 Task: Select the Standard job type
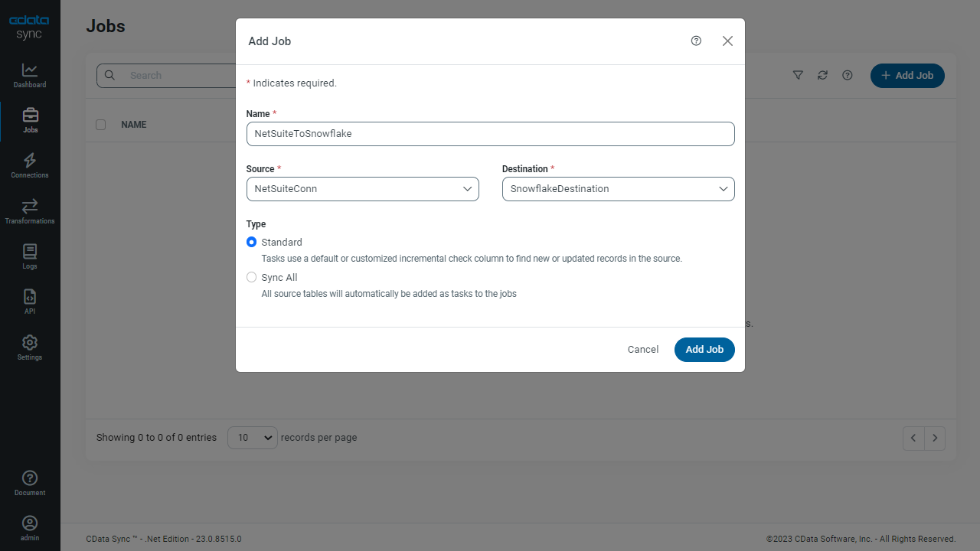[x=252, y=243]
